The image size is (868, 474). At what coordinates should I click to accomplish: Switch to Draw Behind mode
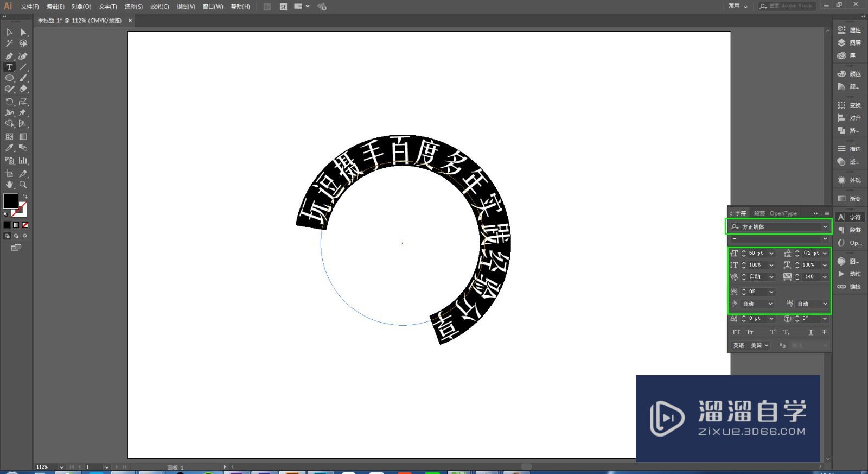click(16, 236)
